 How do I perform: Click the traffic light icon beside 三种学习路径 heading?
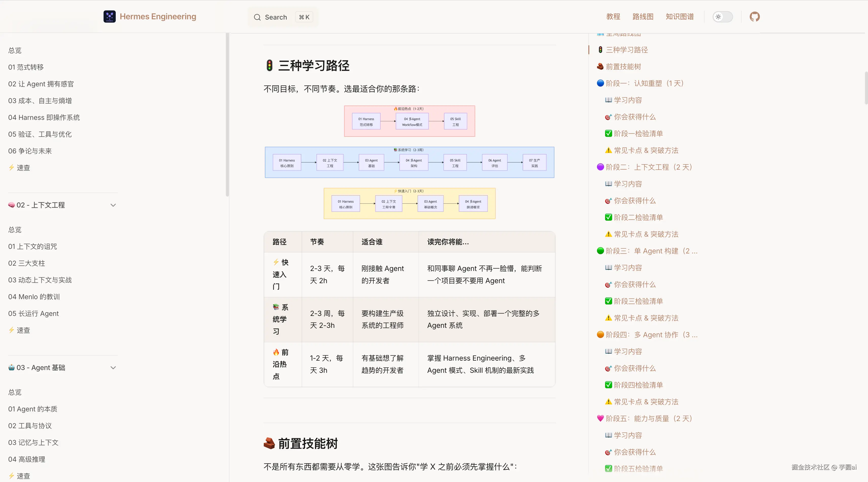click(269, 65)
